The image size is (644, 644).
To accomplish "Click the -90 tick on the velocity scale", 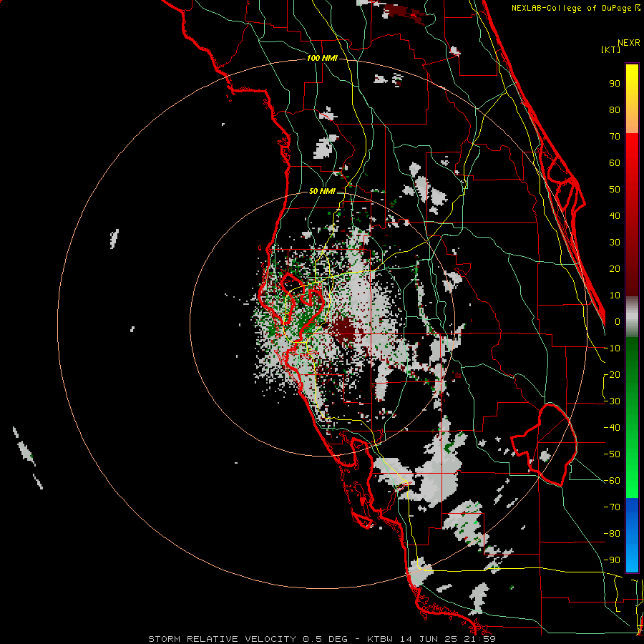I will (x=612, y=560).
